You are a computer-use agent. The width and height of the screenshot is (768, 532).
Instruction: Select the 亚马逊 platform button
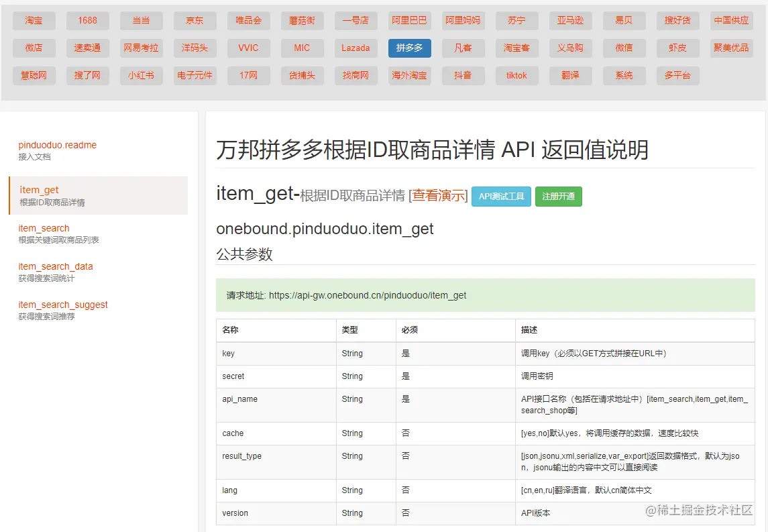click(x=570, y=21)
